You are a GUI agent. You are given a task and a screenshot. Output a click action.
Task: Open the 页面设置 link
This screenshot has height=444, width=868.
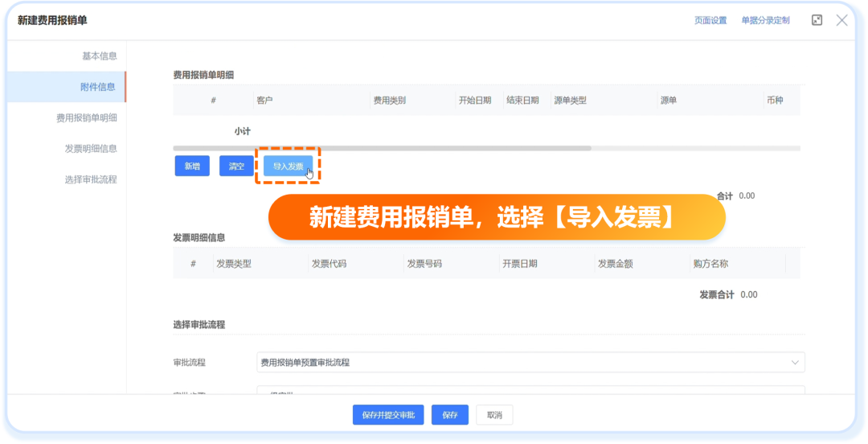coord(710,20)
